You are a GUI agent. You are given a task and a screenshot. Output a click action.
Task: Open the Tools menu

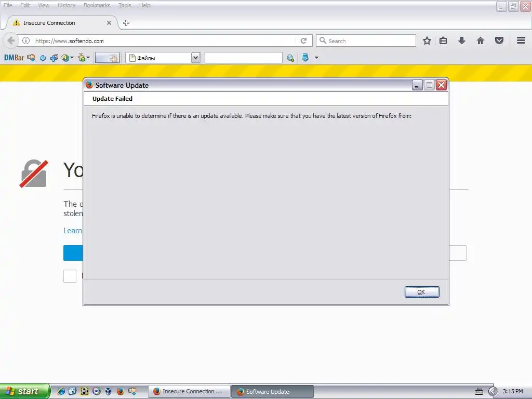pyautogui.click(x=125, y=5)
